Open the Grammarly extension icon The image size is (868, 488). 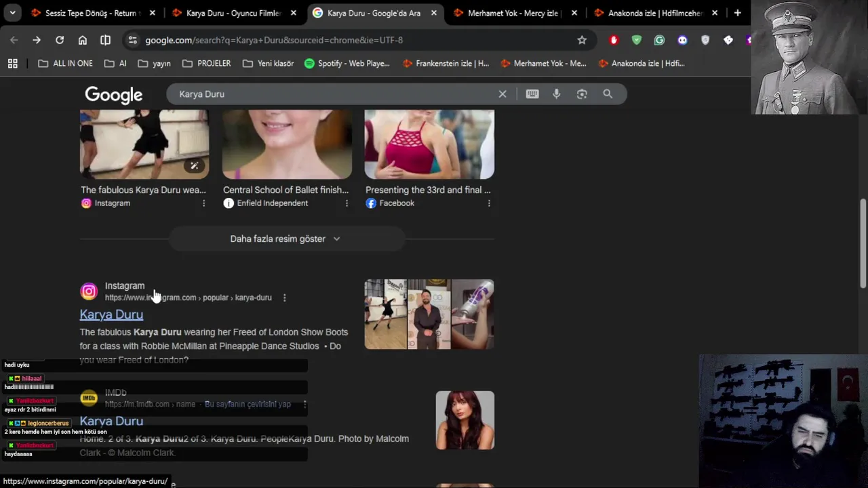(x=659, y=40)
